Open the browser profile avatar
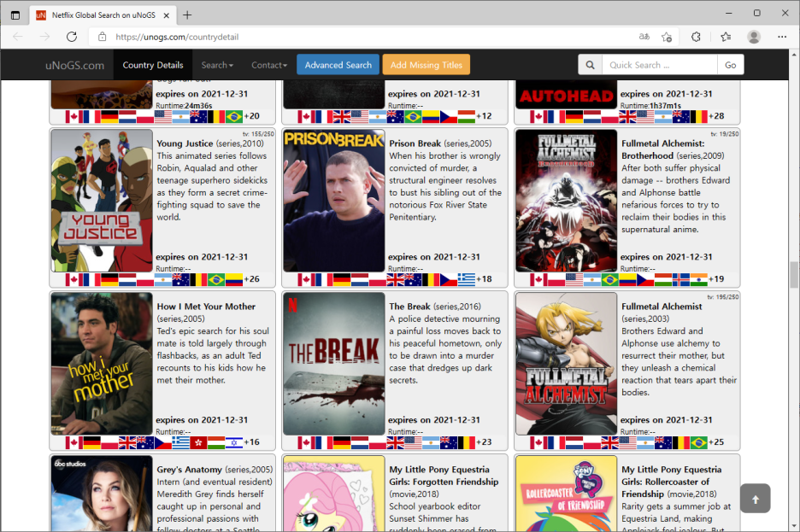Screen dimensions: 800x532 pyautogui.click(x=754, y=37)
